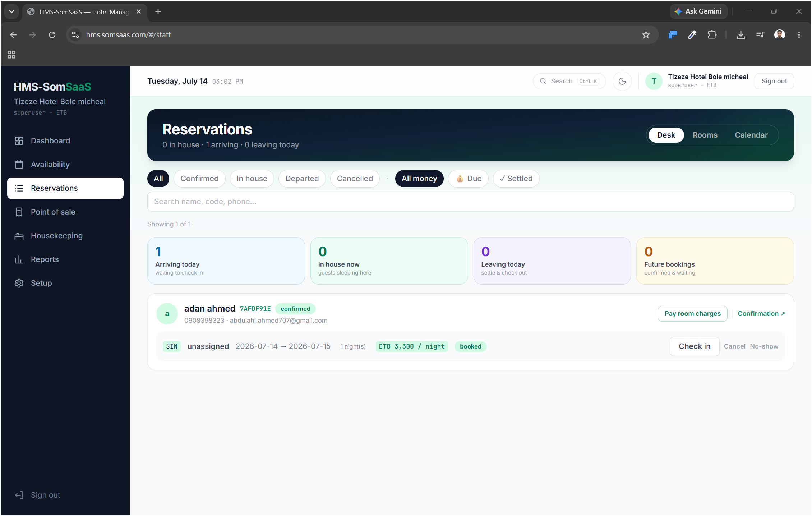
Task: Click the site information icon in address bar
Action: click(x=75, y=35)
